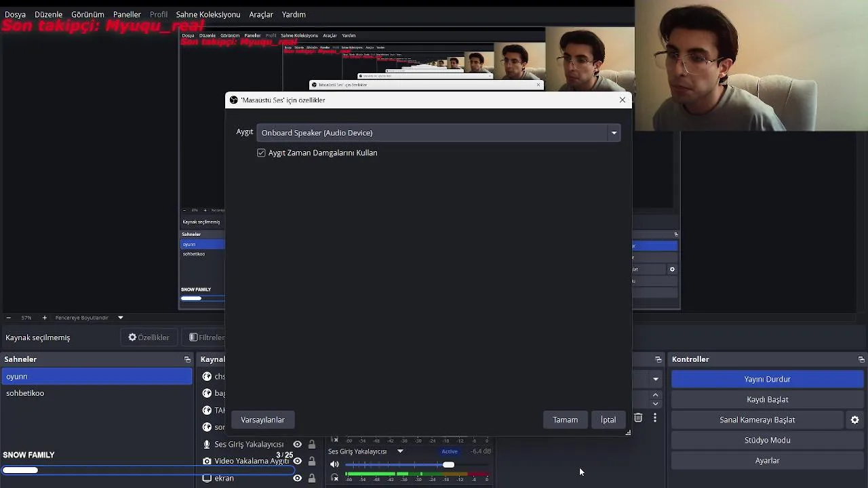Adjust the Ses Giriş Yakalayıcısı volume slider
This screenshot has width=868, height=488.
pyautogui.click(x=417, y=464)
